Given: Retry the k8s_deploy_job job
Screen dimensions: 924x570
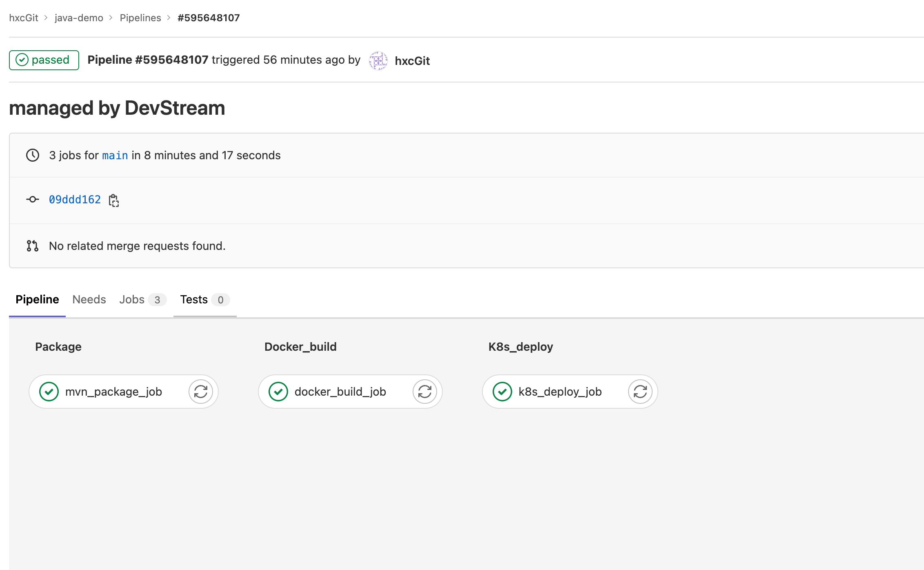Looking at the screenshot, I should pyautogui.click(x=640, y=392).
